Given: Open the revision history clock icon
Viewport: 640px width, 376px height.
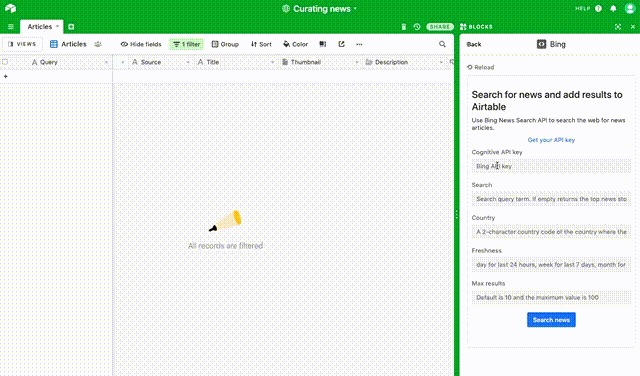Looking at the screenshot, I should click(417, 27).
